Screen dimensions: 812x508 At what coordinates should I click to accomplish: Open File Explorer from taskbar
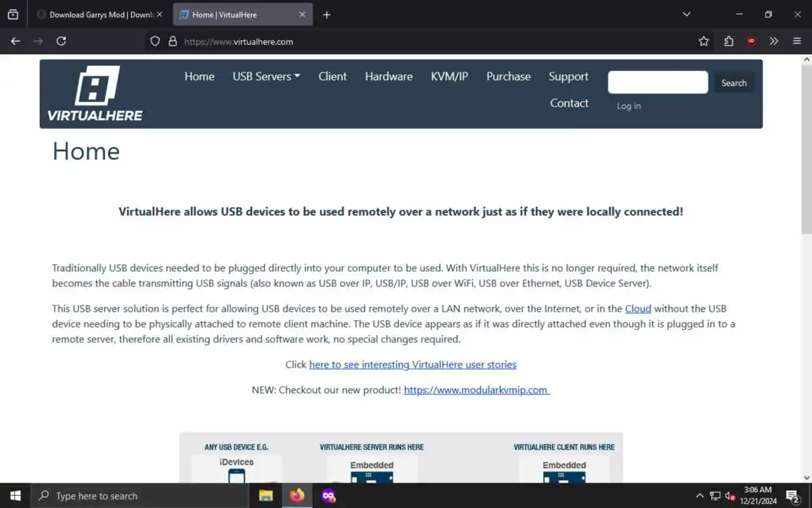266,496
